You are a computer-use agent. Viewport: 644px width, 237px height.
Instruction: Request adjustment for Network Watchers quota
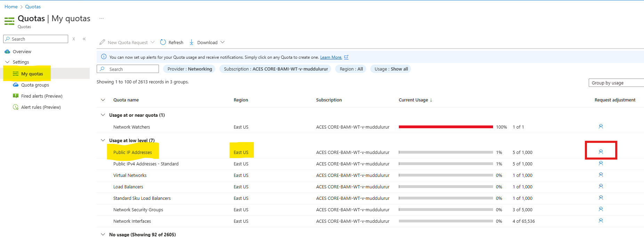pos(601,126)
